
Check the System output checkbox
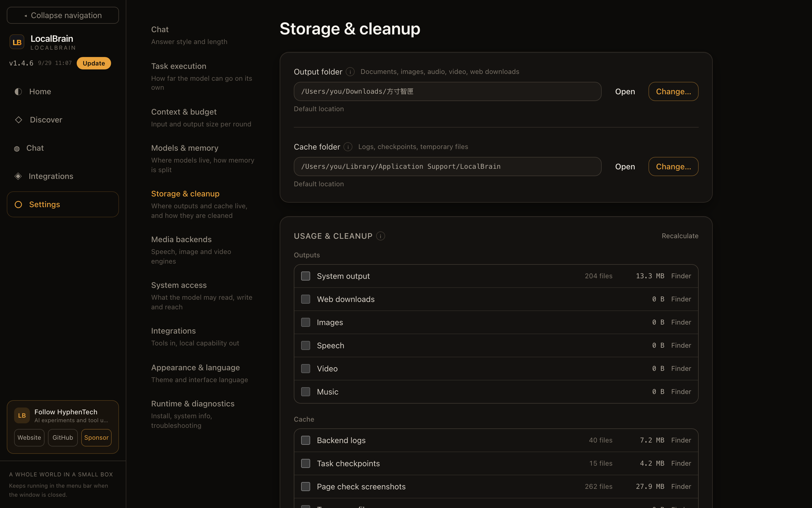click(x=305, y=276)
